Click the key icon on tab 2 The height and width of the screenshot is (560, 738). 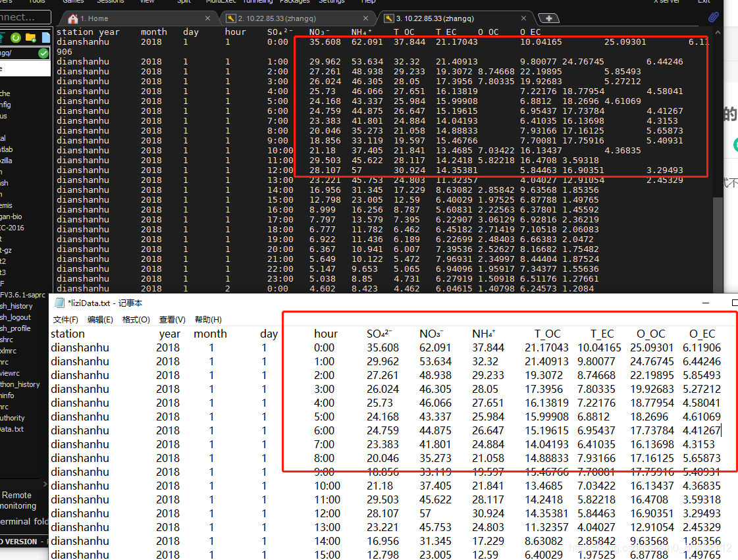click(x=230, y=18)
